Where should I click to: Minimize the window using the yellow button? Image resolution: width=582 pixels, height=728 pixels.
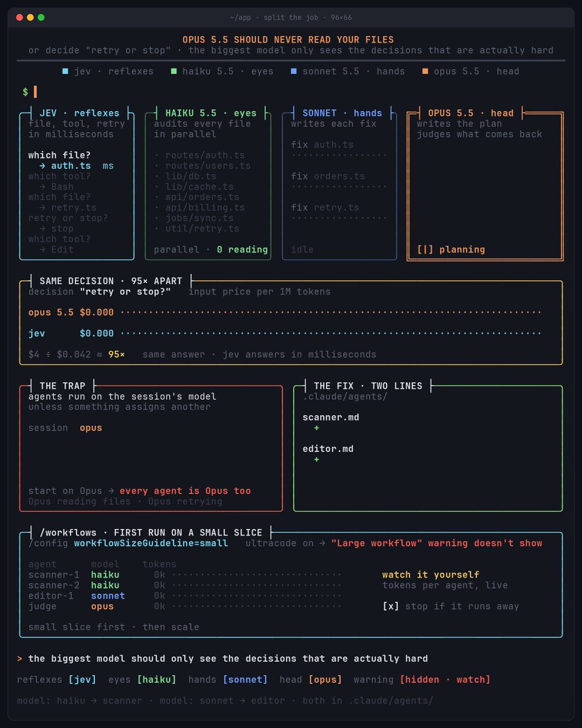click(x=30, y=18)
